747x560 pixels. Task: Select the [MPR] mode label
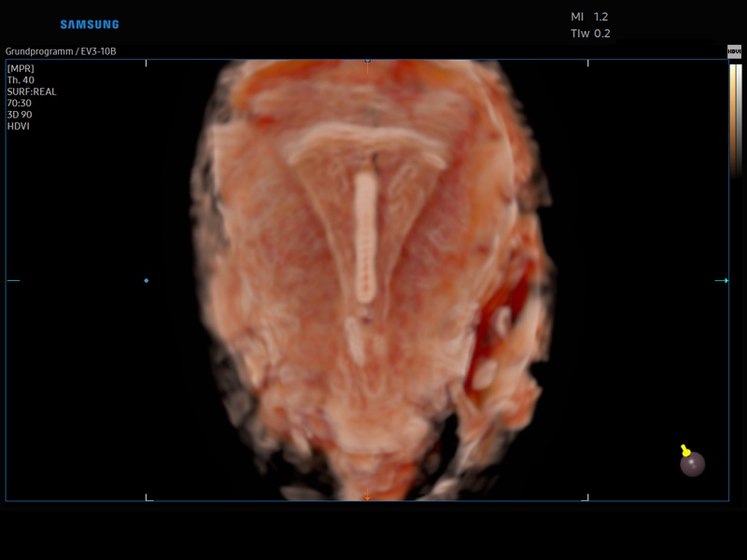[21, 68]
